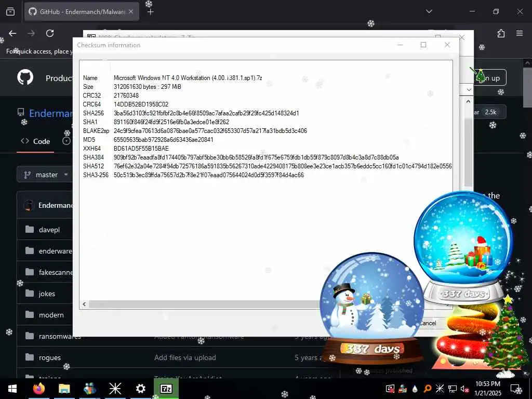Open the two-people app icon in taskbar

(x=89, y=389)
